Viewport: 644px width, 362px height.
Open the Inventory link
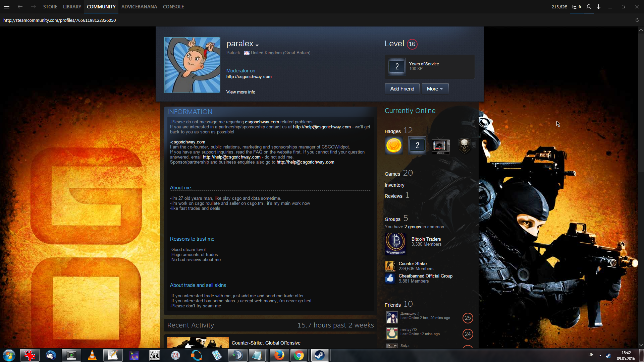(x=394, y=185)
